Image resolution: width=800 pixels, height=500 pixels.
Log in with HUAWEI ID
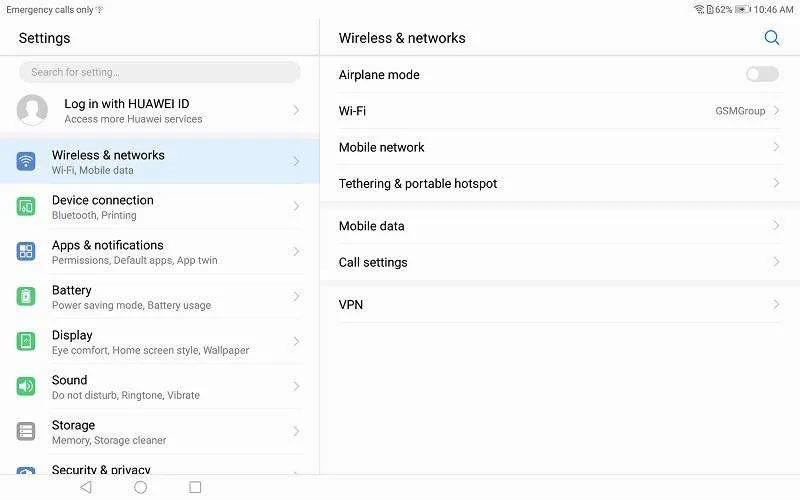coord(126,104)
